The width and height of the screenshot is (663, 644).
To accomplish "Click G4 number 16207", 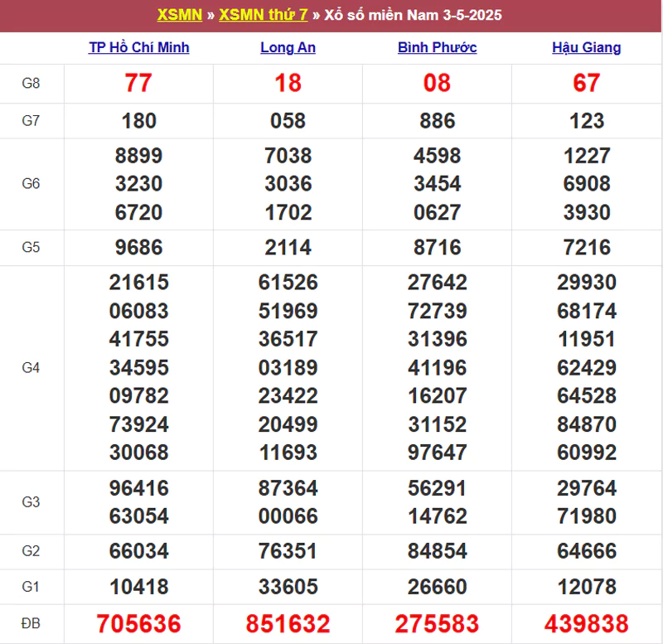I will pyautogui.click(x=438, y=396).
